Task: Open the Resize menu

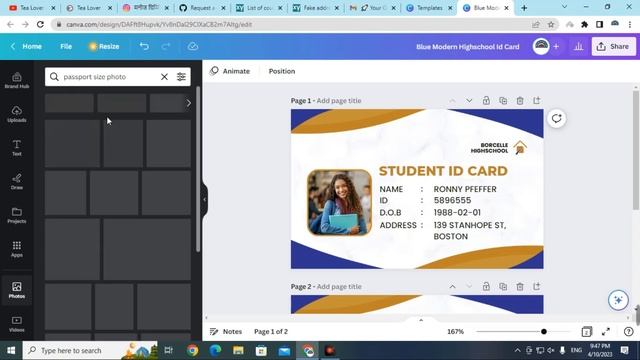Action: coord(104,47)
